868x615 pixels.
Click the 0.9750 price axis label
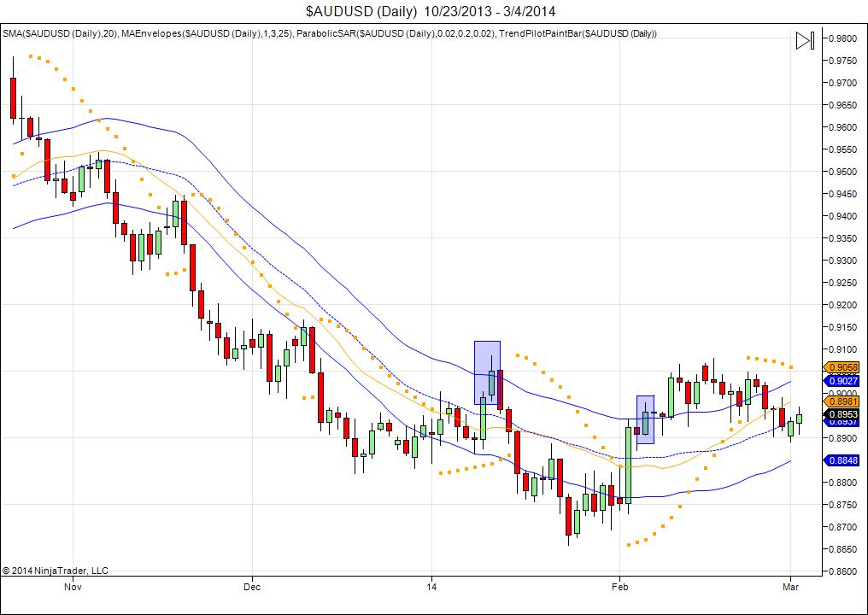point(843,61)
